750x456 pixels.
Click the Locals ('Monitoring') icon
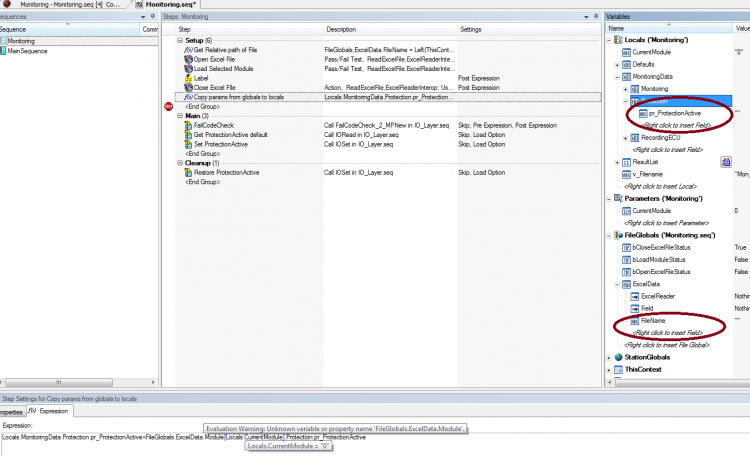point(618,40)
